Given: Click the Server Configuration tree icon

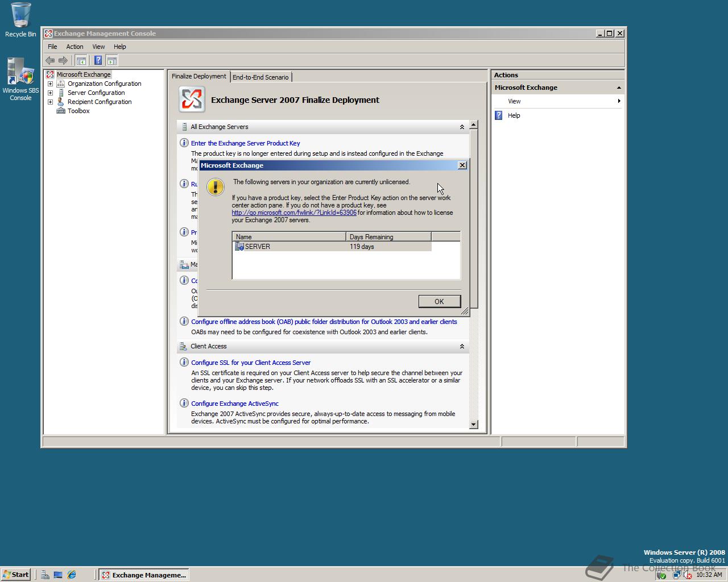Looking at the screenshot, I should pos(61,93).
